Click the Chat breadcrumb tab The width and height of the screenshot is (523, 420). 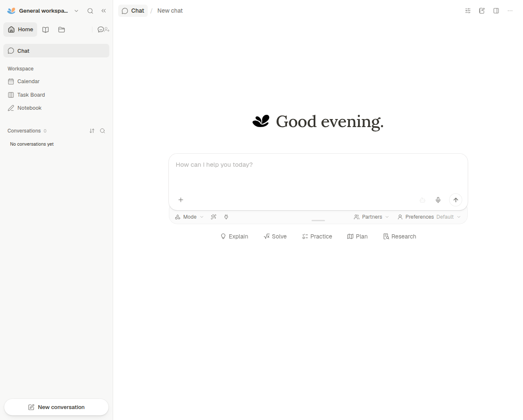pos(133,11)
